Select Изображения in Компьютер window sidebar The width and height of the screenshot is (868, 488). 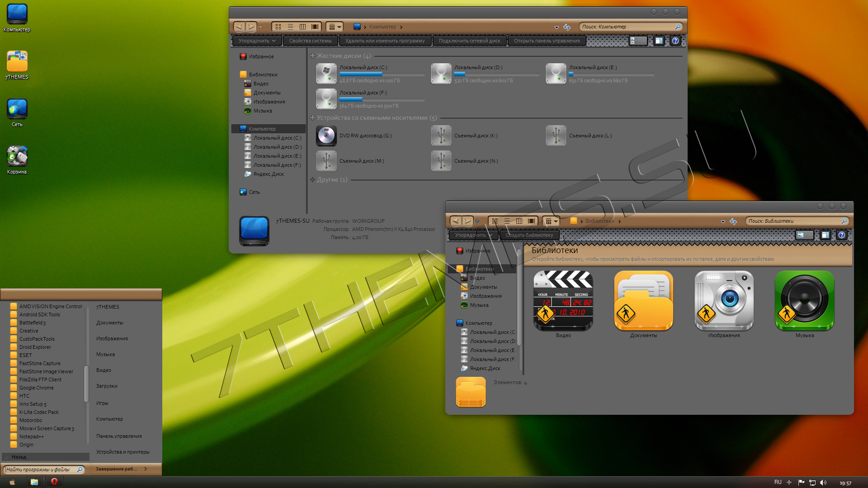coord(265,102)
